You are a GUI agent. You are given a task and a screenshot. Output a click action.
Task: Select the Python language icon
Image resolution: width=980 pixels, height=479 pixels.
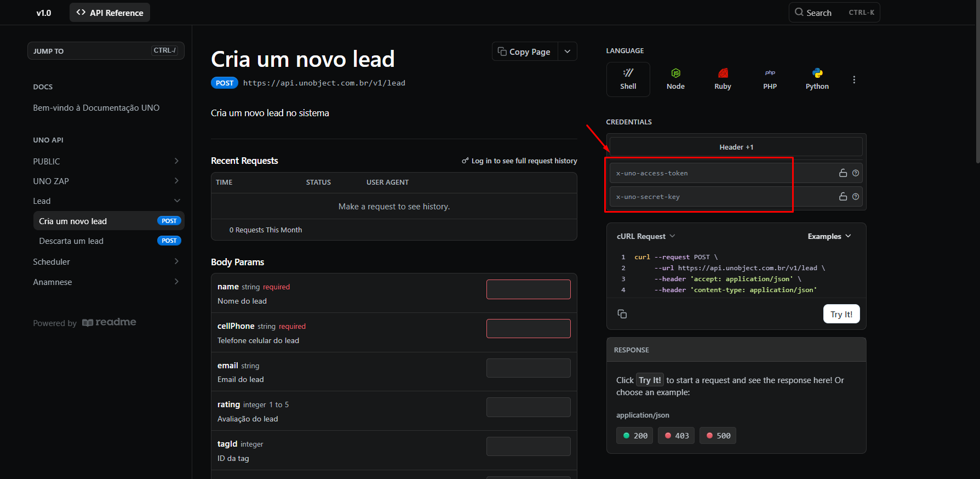tap(817, 79)
